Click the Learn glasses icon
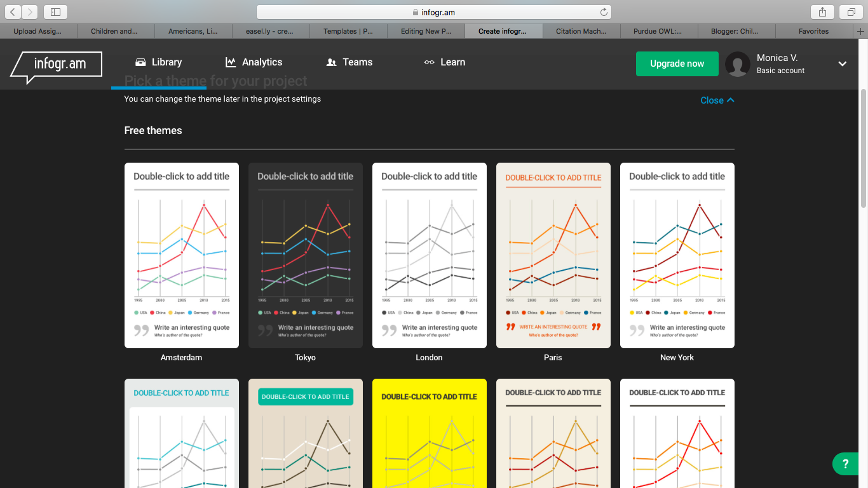Viewport: 868px width, 488px height. point(430,62)
